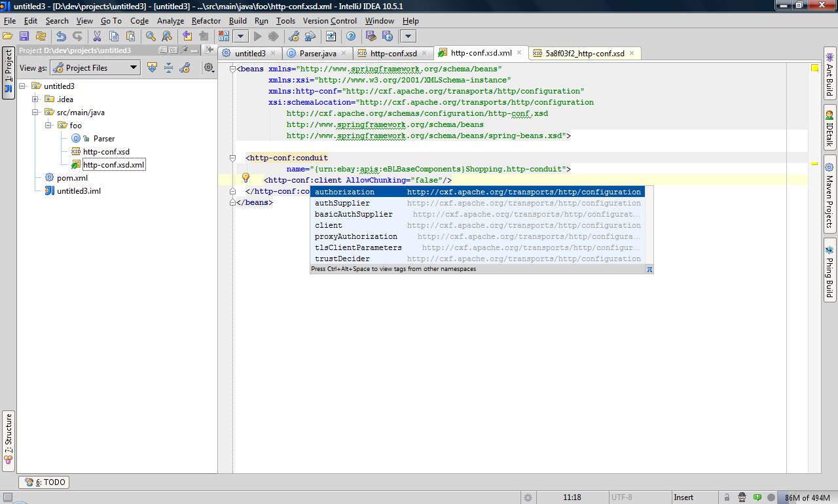
Task: Click the hide Project panel arrow icon
Action: coord(209,50)
